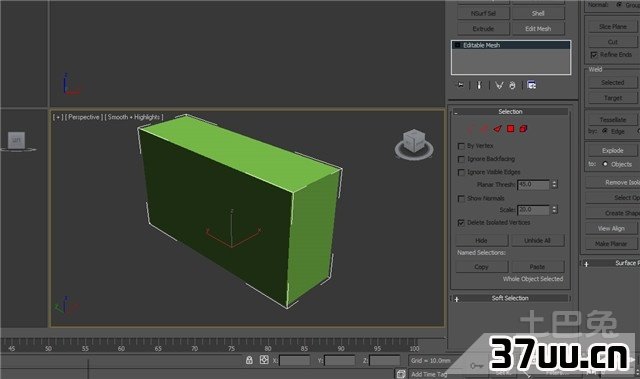The height and width of the screenshot is (379, 640).
Task: Open Smooth + Highlights shading menu
Action: 134,117
